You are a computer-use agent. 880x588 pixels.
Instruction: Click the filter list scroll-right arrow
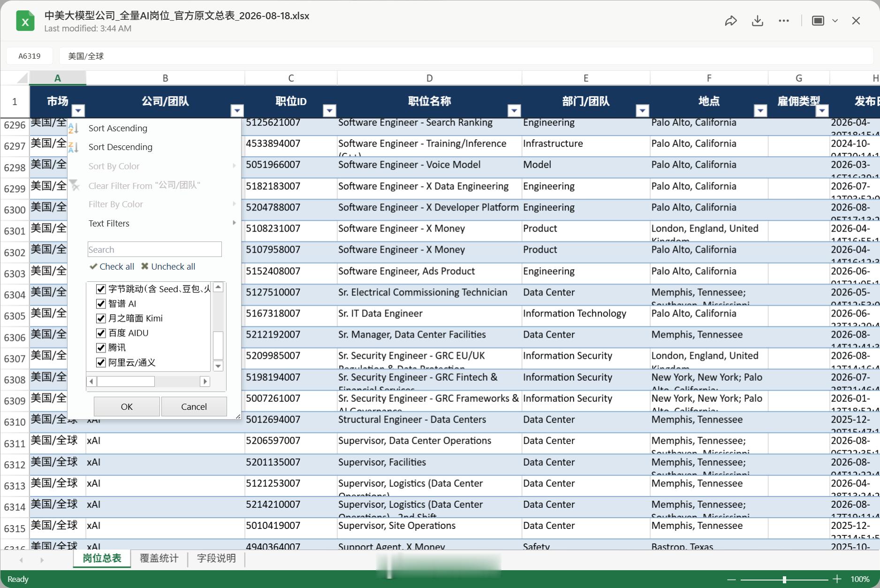tap(205, 381)
